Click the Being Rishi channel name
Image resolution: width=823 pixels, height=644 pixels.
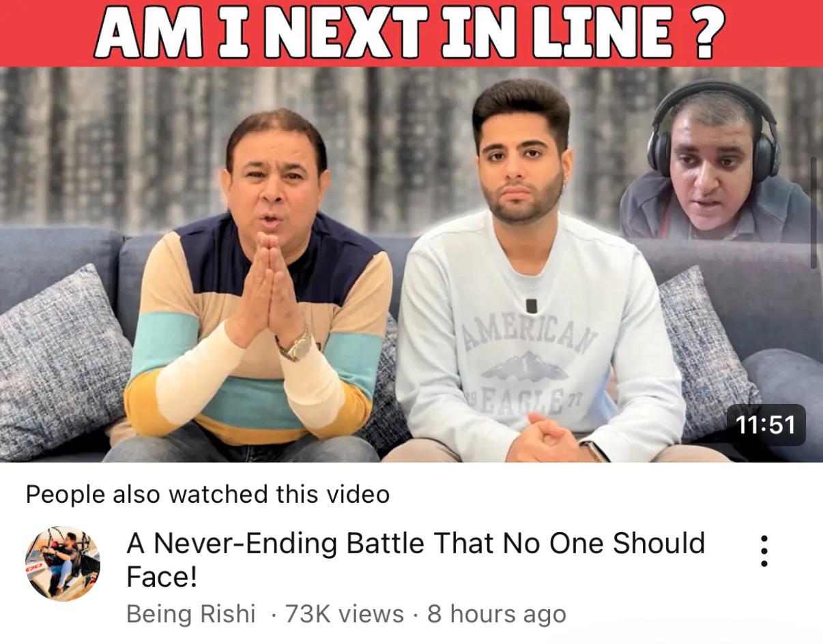[x=191, y=614]
